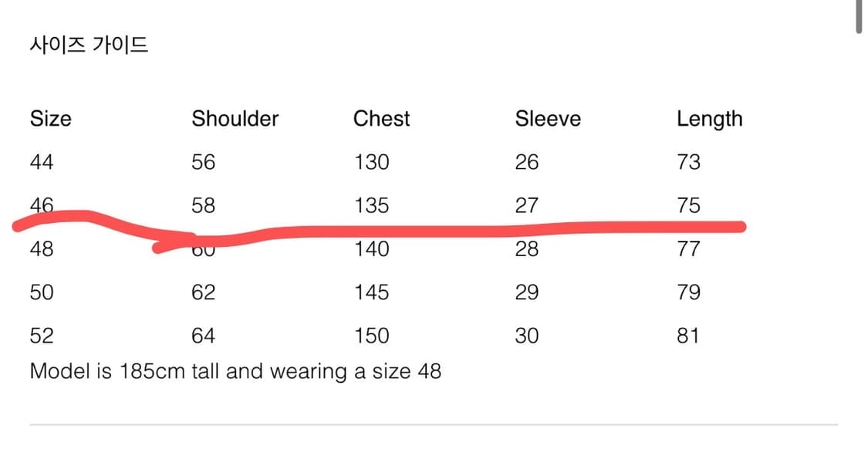Click the Sleeve column header
This screenshot has height=473, width=868.
click(x=548, y=119)
